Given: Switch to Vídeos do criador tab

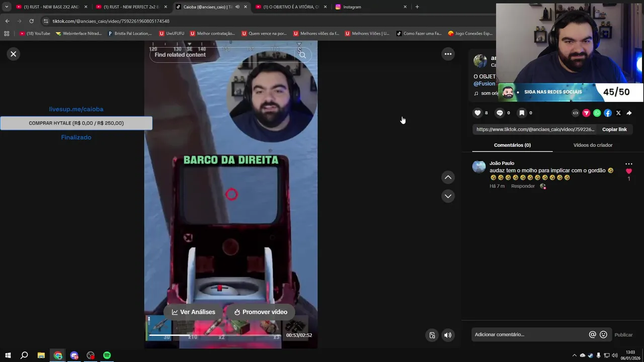Looking at the screenshot, I should [x=593, y=145].
